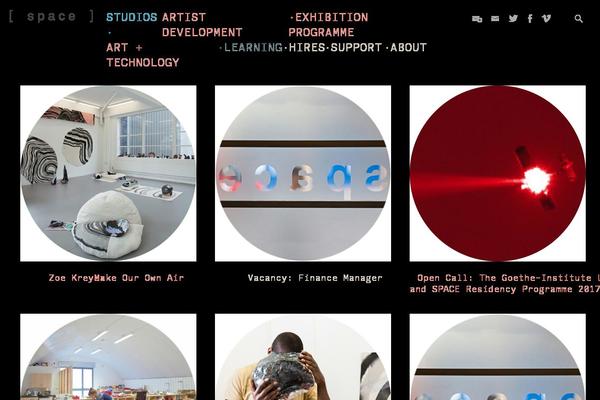This screenshot has width=600, height=400.
Task: Open the Support menu item
Action: click(356, 47)
